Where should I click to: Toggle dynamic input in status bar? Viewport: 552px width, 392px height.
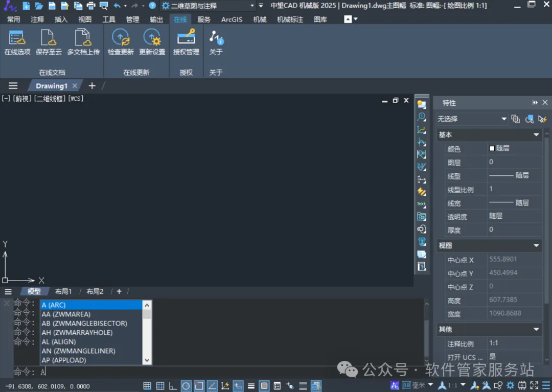point(238,386)
